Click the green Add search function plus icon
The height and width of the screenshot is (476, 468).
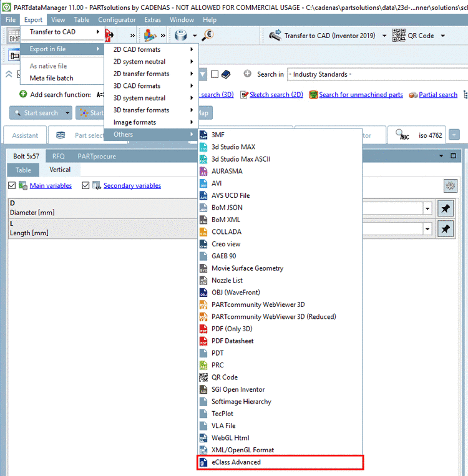pos(23,94)
